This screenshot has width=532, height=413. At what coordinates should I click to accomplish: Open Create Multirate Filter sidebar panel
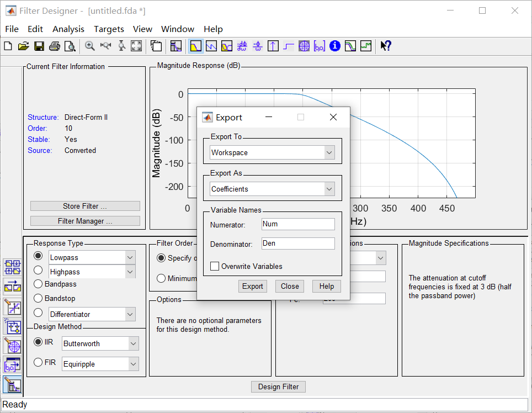click(x=13, y=267)
